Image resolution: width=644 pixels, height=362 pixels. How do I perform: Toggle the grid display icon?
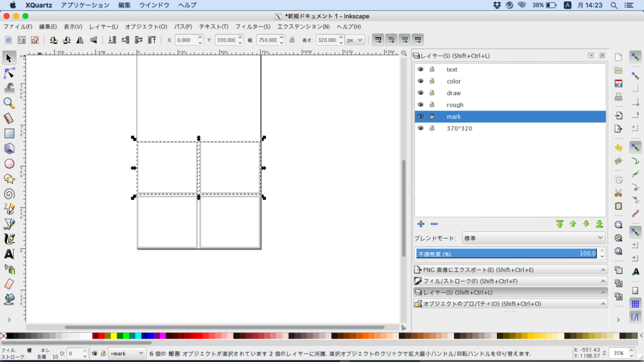coord(635,304)
